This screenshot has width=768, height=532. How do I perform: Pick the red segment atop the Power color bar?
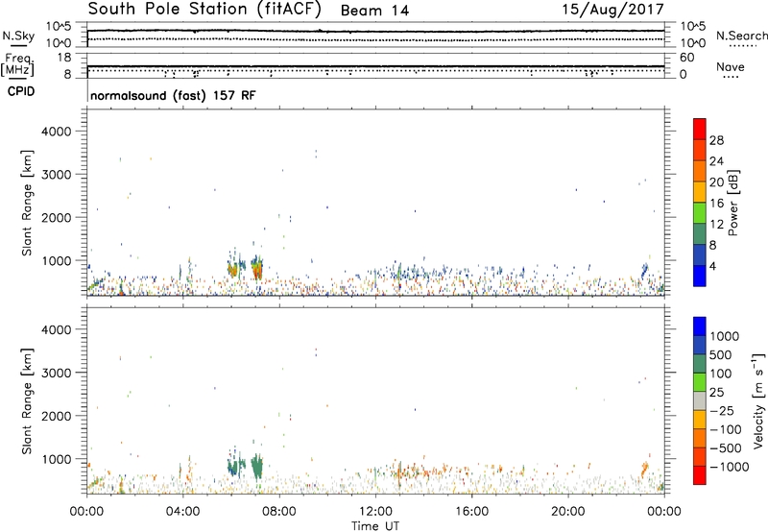pyautogui.click(x=700, y=129)
